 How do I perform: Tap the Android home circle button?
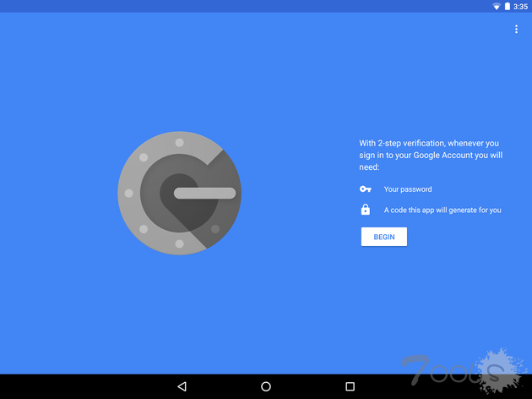[x=266, y=386]
